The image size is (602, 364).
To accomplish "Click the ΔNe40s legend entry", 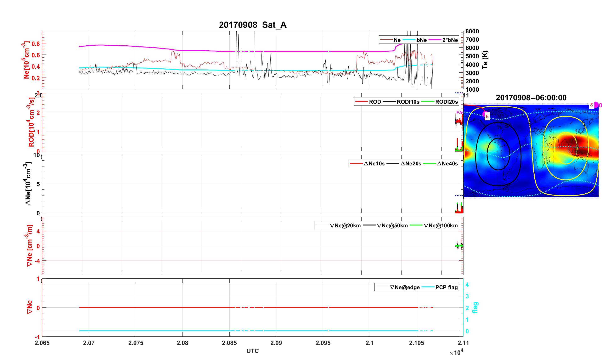I will 447,163.
